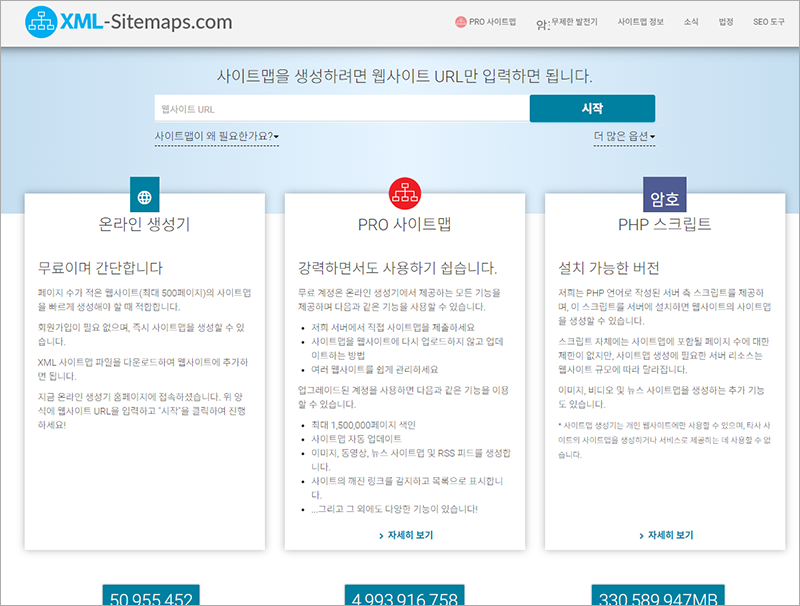Open the 사이트맵 정보 menu item
The width and height of the screenshot is (800, 606).
point(640,21)
